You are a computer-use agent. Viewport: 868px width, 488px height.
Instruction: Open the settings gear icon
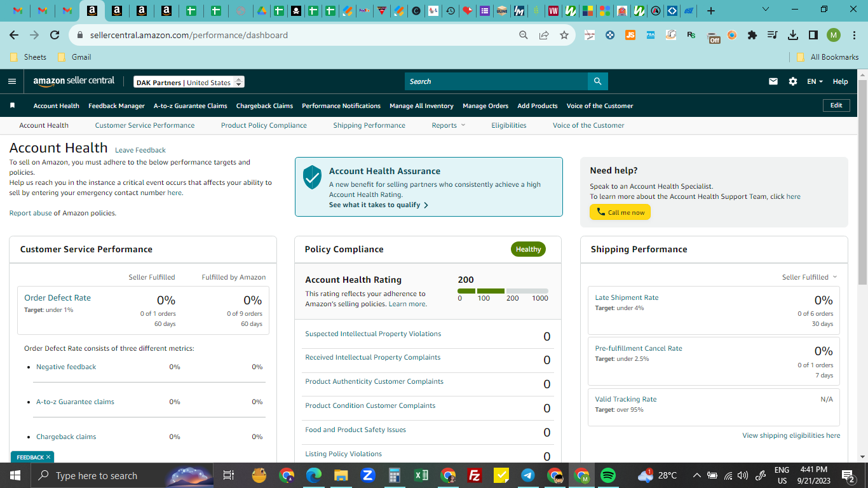[x=793, y=81]
